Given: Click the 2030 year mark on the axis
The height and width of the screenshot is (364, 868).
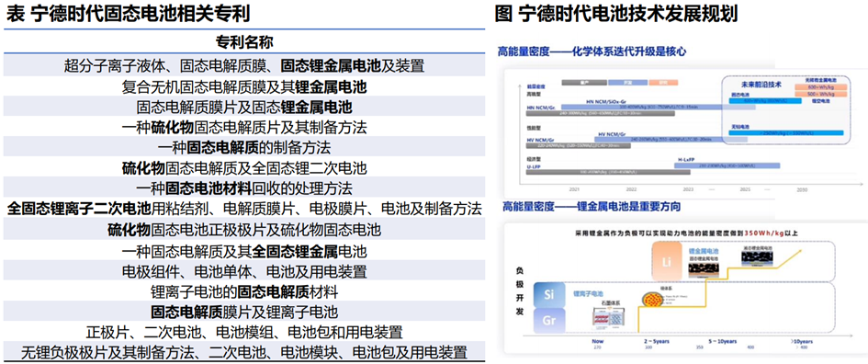Looking at the screenshot, I should pos(802,189).
